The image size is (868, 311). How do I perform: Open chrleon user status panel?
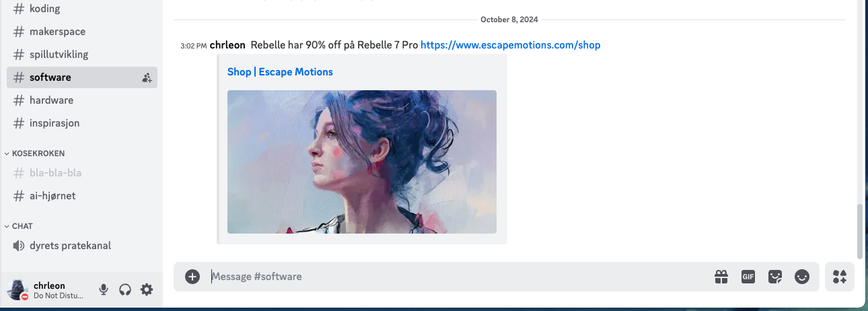(x=46, y=290)
